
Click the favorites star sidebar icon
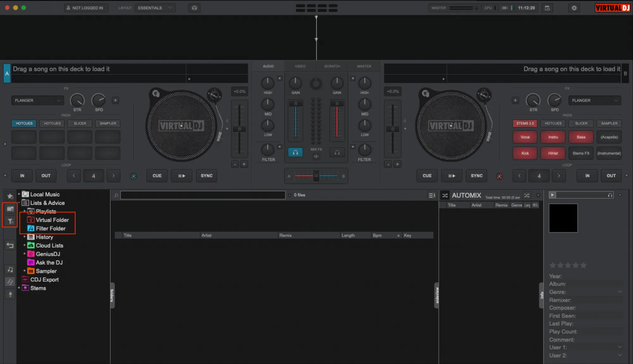click(10, 196)
